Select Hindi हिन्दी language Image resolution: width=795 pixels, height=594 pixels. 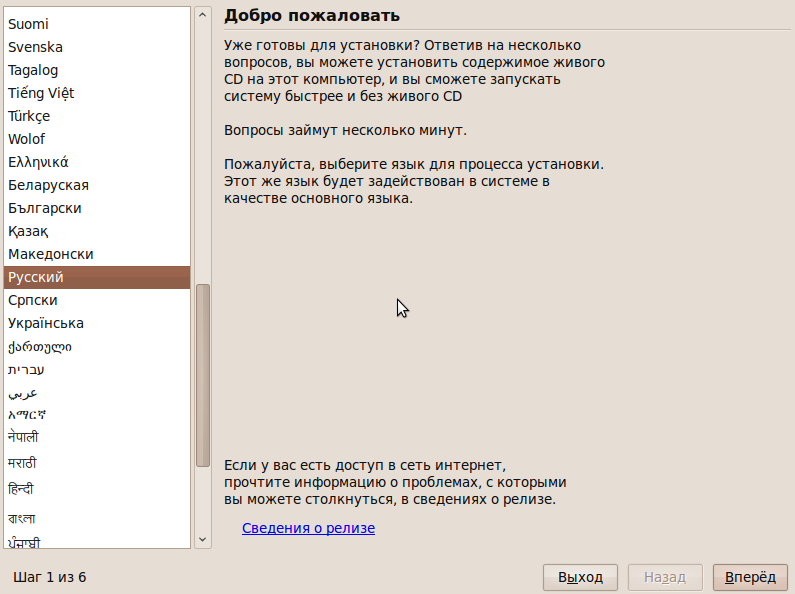[97, 490]
